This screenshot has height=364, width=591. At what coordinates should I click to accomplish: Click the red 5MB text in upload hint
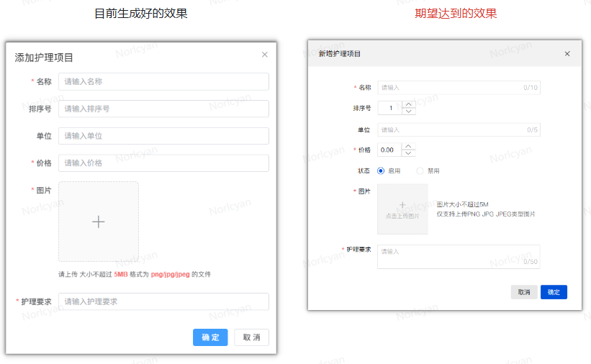click(x=121, y=274)
